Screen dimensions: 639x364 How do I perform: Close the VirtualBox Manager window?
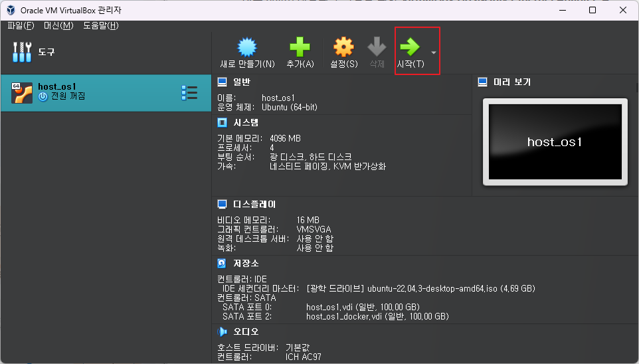click(x=622, y=10)
